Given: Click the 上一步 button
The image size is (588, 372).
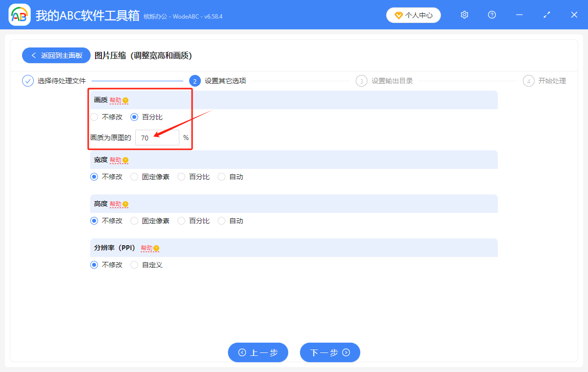Looking at the screenshot, I should coord(258,352).
